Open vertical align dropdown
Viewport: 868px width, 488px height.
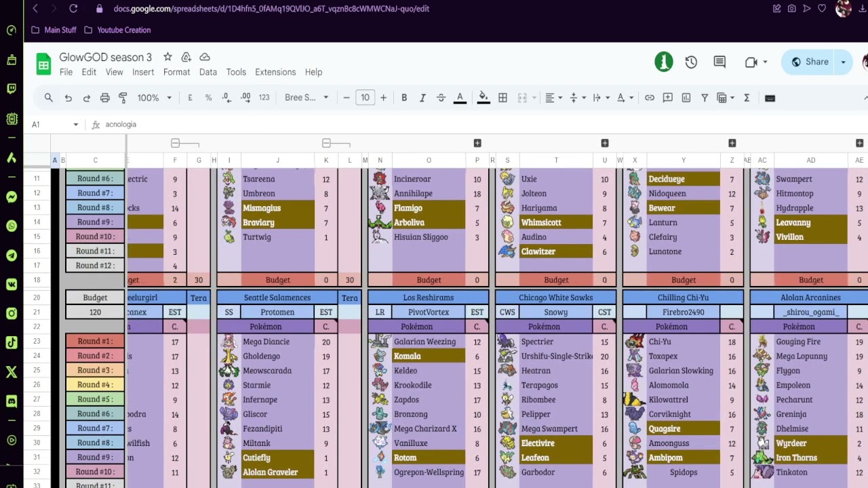click(x=577, y=98)
